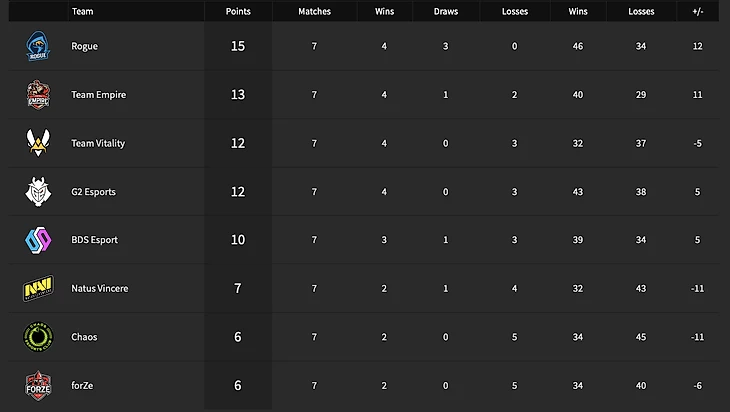Click the Rogue team logo

tap(38, 46)
